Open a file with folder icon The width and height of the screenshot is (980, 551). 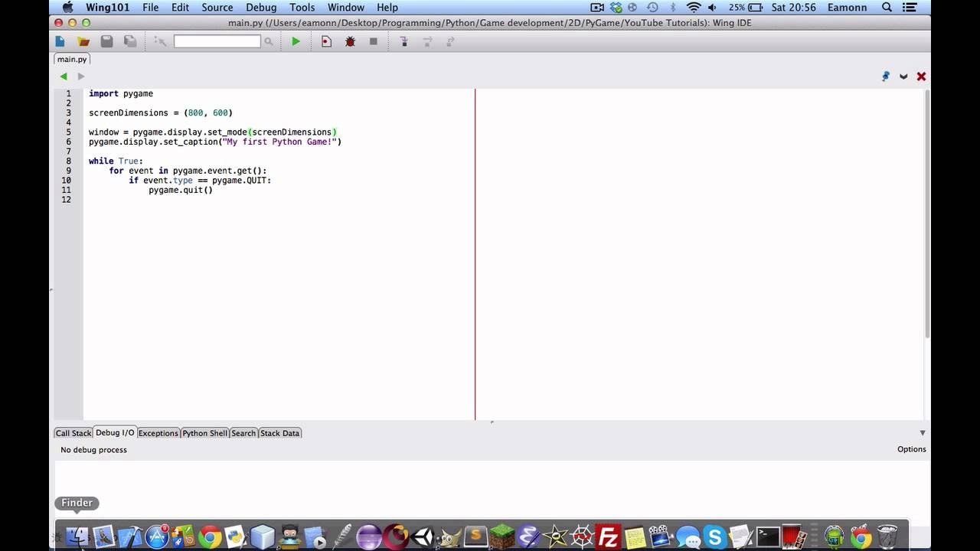[x=83, y=41]
